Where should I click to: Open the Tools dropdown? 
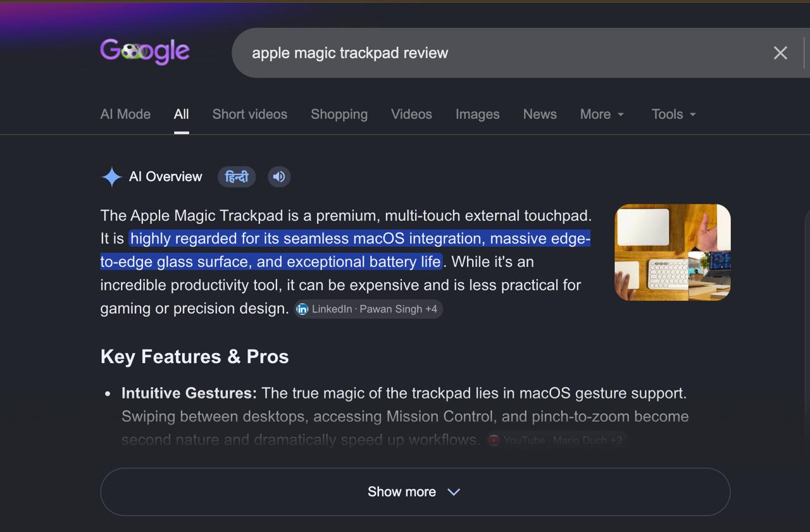pos(673,114)
